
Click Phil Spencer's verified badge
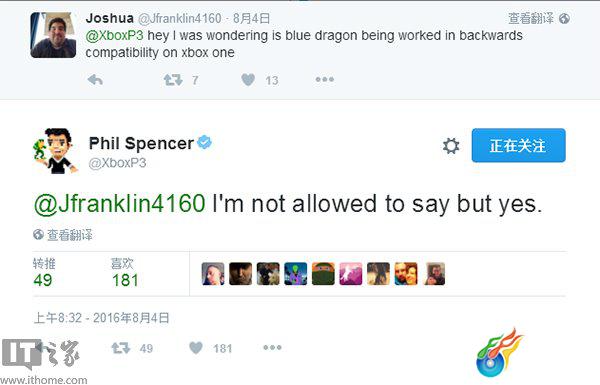point(204,142)
